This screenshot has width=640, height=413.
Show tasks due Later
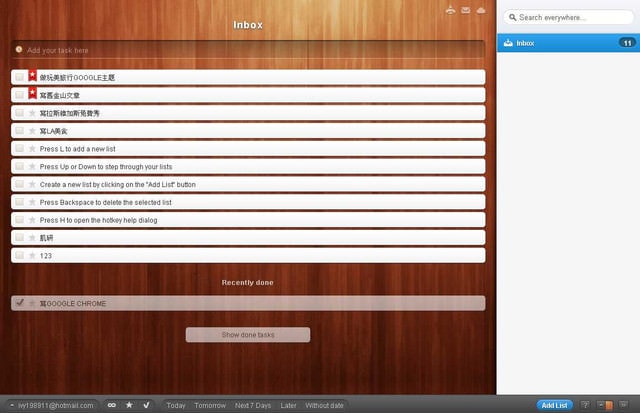point(288,405)
